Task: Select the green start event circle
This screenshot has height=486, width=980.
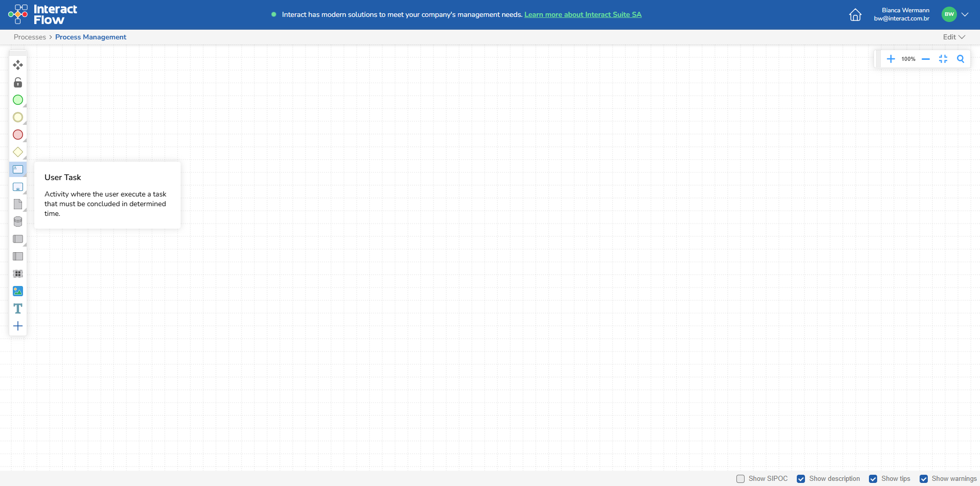Action: tap(18, 100)
